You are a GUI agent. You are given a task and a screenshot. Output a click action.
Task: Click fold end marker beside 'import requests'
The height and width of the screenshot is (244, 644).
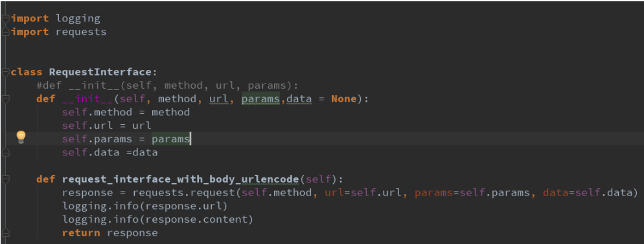tap(5, 32)
